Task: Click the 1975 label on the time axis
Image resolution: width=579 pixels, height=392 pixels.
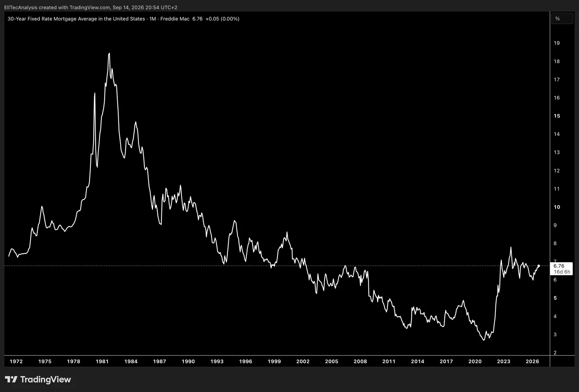Action: [45, 361]
